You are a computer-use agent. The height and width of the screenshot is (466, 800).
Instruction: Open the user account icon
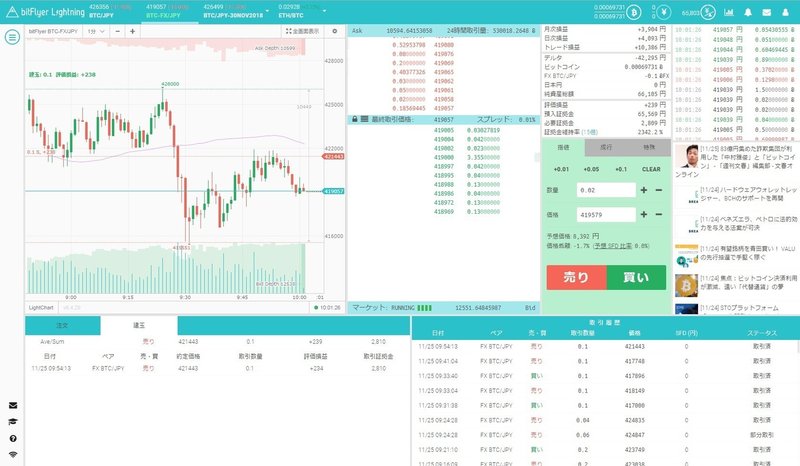click(x=786, y=12)
